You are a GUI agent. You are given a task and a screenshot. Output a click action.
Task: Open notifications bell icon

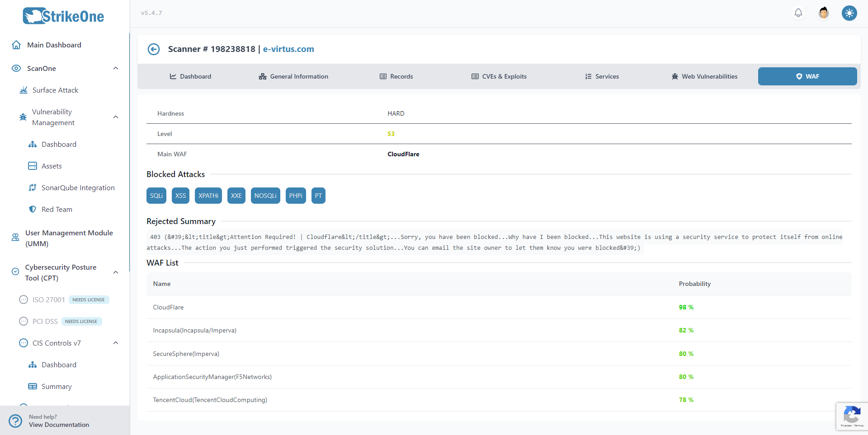pos(798,13)
